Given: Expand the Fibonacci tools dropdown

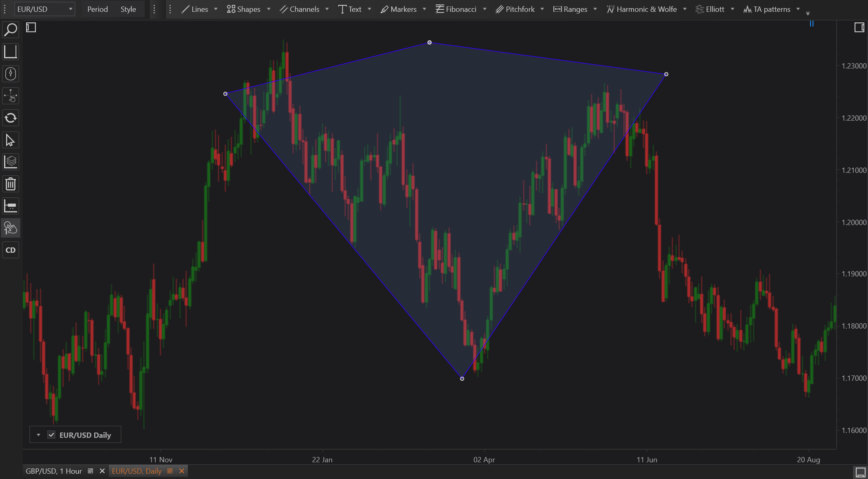Looking at the screenshot, I should [x=485, y=9].
